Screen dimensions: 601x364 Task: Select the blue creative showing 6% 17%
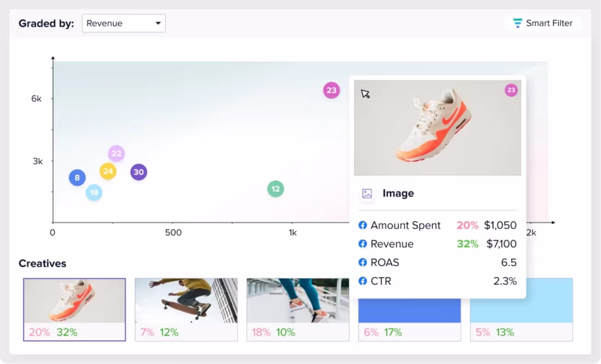409,319
